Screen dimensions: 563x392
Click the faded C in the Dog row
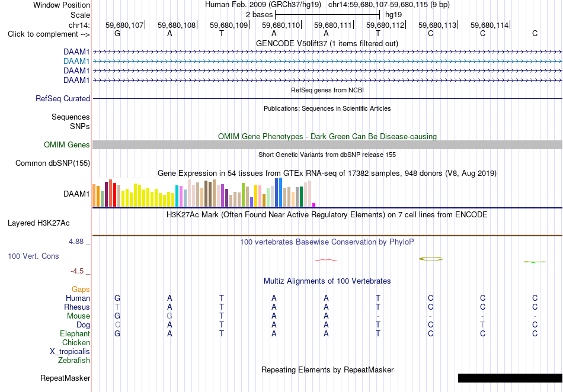pos(117,325)
